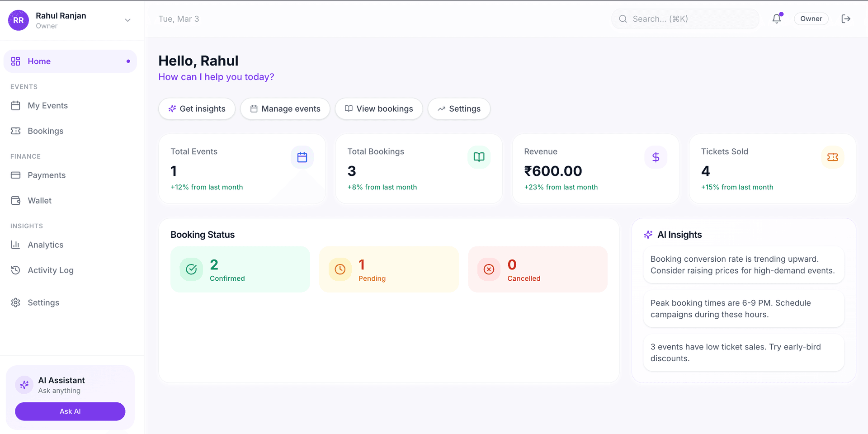Select the peak booking times insight card
Screen dimensions: 868x434
click(743, 309)
